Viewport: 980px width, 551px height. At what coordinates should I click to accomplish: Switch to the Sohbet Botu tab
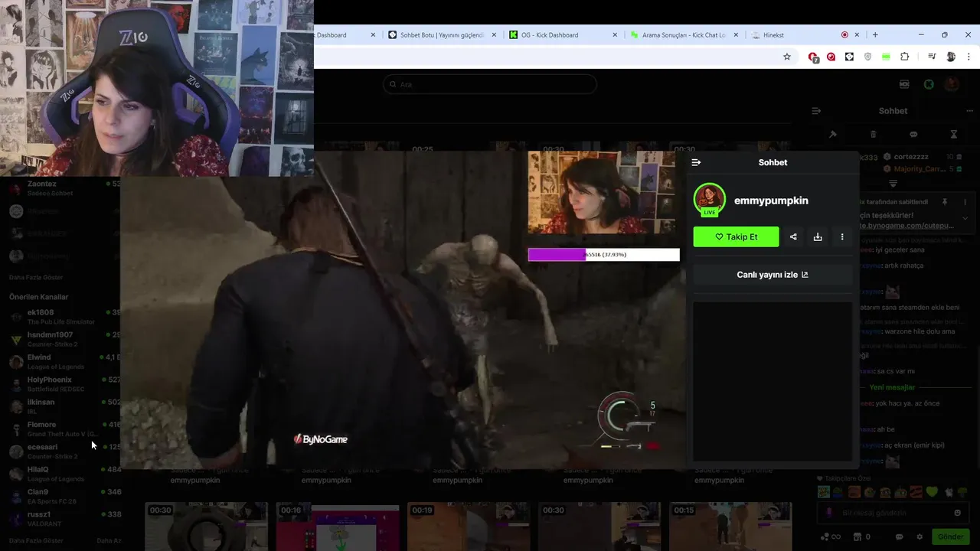click(x=442, y=34)
